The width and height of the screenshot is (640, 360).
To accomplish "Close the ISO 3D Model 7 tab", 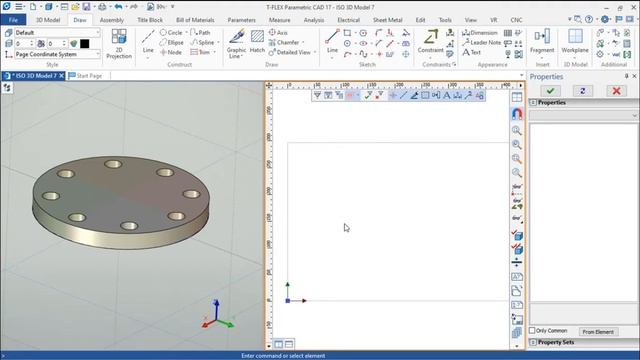I will click(x=61, y=76).
